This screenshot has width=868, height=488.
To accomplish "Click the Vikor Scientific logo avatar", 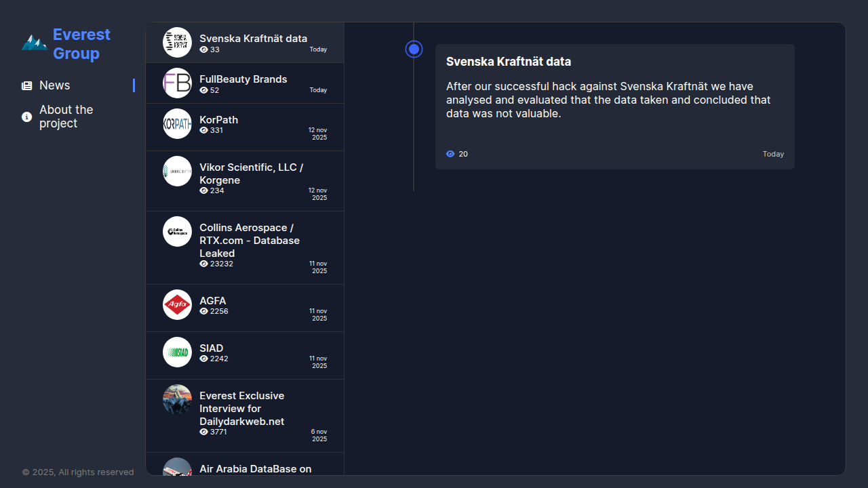I will pos(177,171).
